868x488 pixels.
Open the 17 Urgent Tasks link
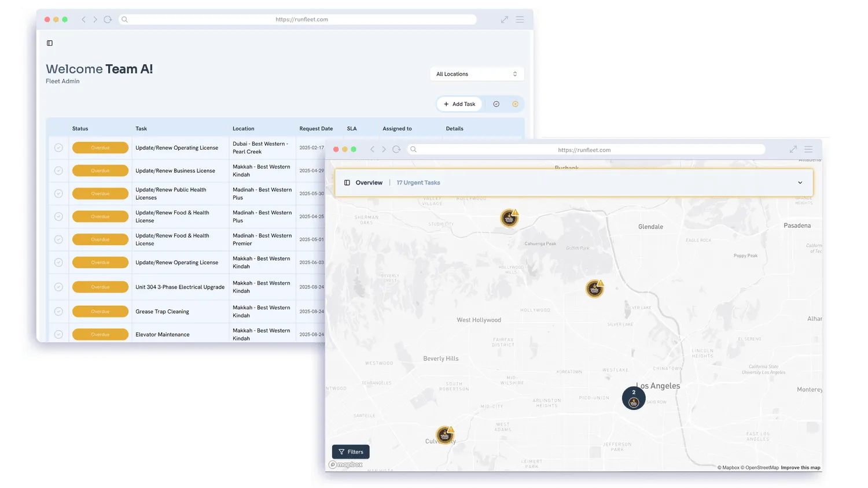418,183
